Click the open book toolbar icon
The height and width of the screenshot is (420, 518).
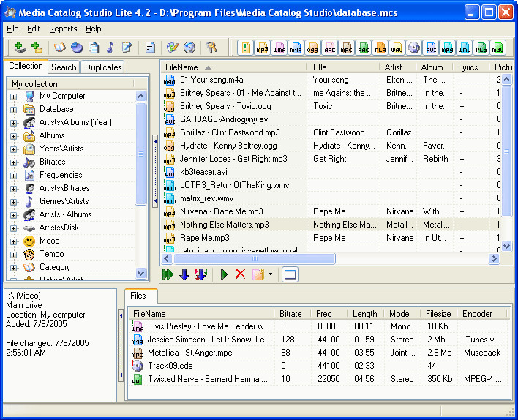tap(60, 48)
